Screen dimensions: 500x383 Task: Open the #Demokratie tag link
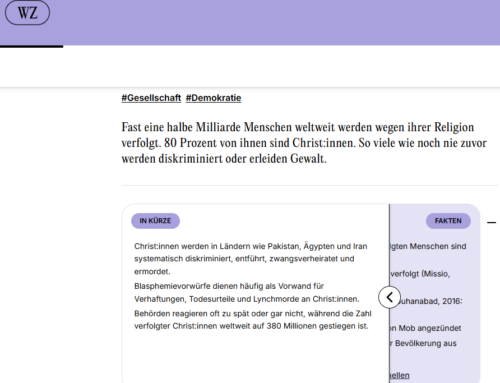coord(213,98)
